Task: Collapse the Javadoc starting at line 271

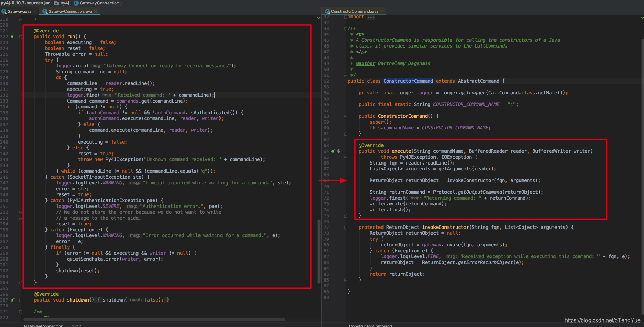Action: [21, 312]
